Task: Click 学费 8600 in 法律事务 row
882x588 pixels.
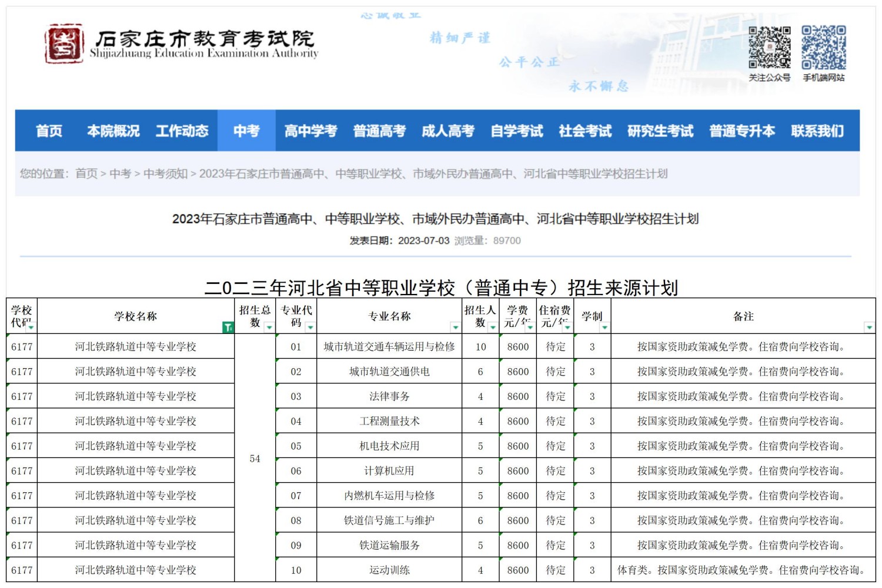Action: click(518, 396)
